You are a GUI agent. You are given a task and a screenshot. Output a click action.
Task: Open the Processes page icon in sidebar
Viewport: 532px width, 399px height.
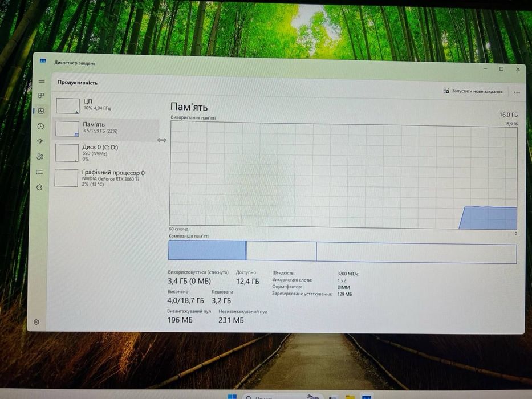point(41,96)
